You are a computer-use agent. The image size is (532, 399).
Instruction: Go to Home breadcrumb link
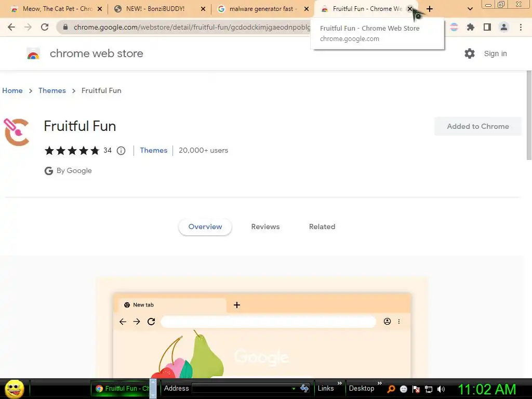point(12,90)
